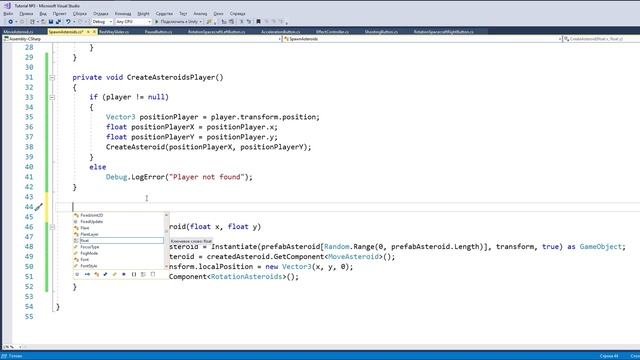
Task: Select FocusType in the IntelliSense list
Action: pos(118,247)
